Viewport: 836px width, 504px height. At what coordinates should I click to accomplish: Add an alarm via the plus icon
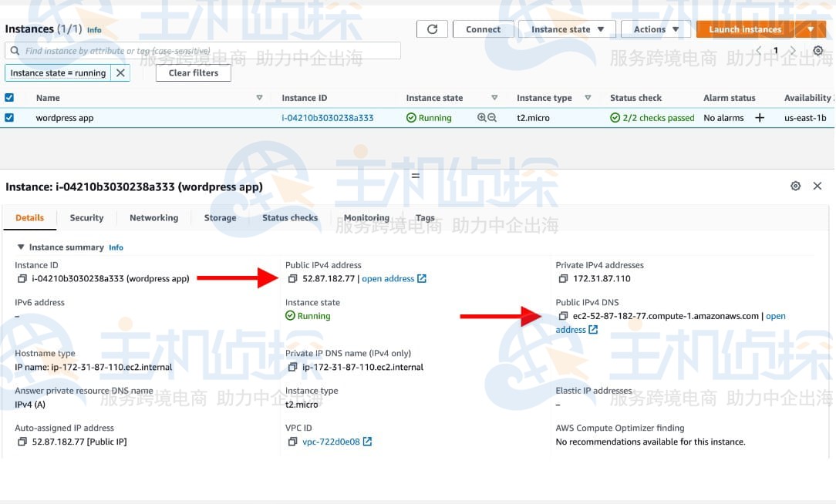[760, 117]
